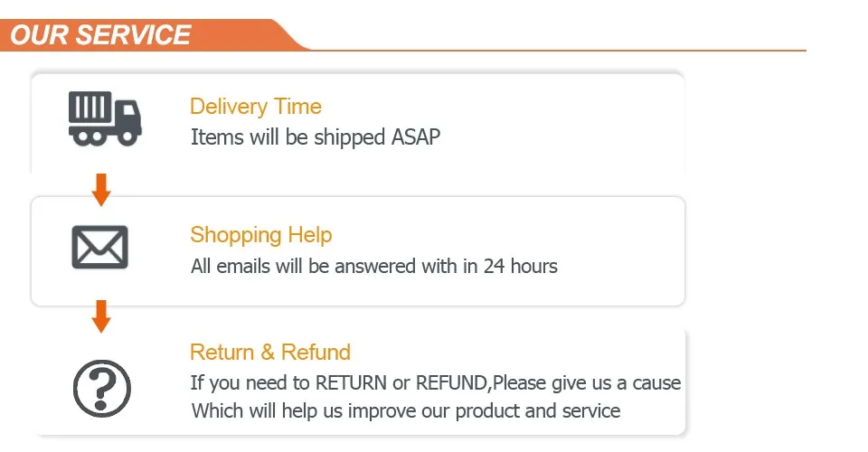Screen dimensions: 868x452
Task: Open the Delivery Time heading
Action: tap(256, 107)
